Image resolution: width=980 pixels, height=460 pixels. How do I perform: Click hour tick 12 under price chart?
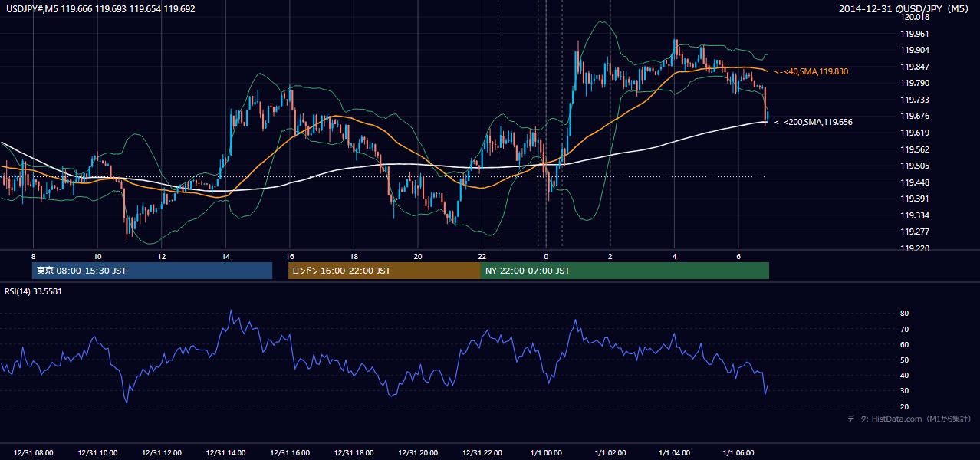coord(161,255)
